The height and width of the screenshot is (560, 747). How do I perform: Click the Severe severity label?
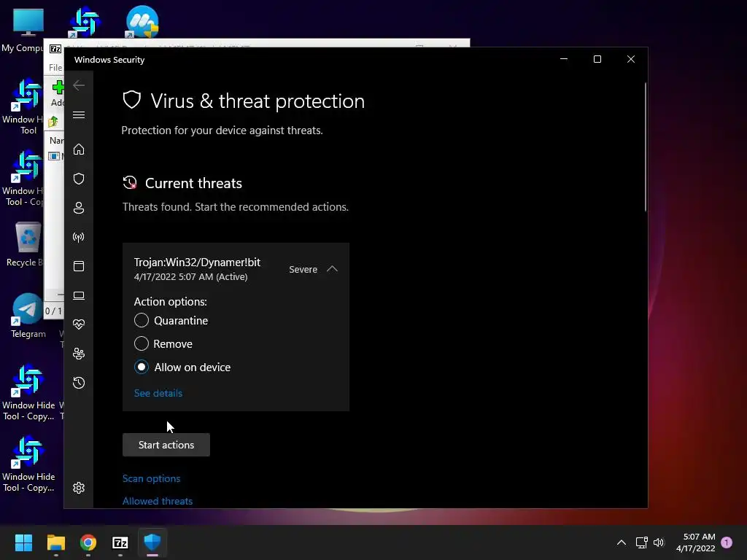303,270
